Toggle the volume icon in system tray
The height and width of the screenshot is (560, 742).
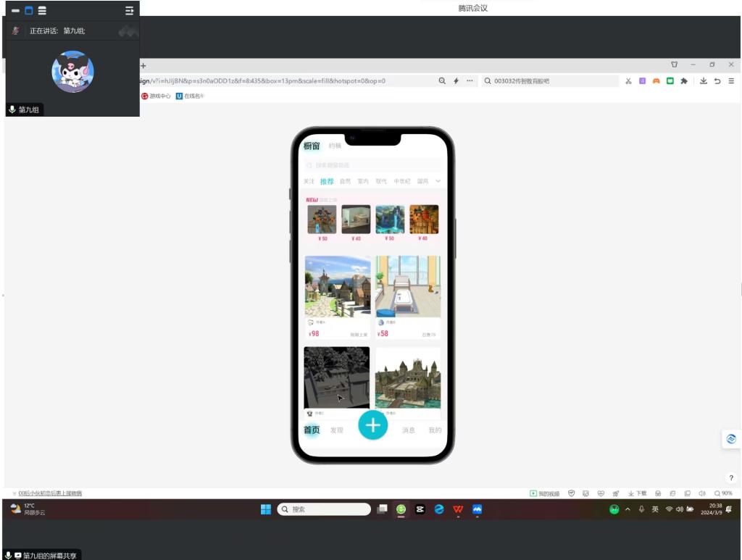click(680, 509)
